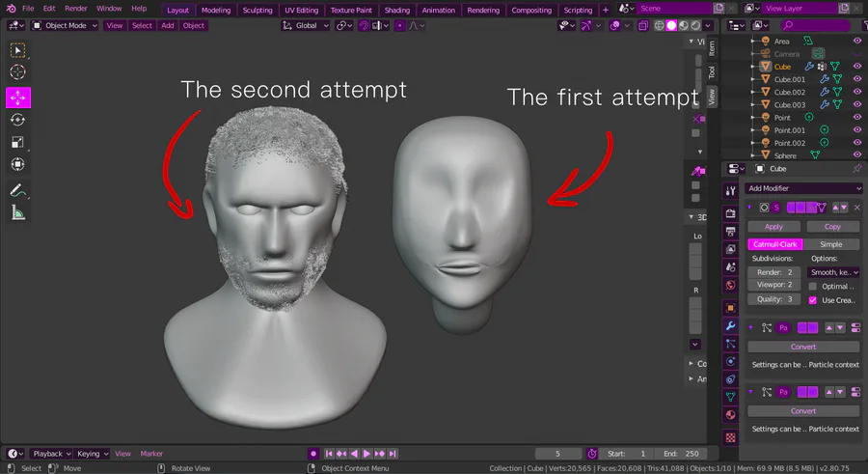Open the Playback dropdown in timeline
This screenshot has width=868, height=474.
[51, 454]
